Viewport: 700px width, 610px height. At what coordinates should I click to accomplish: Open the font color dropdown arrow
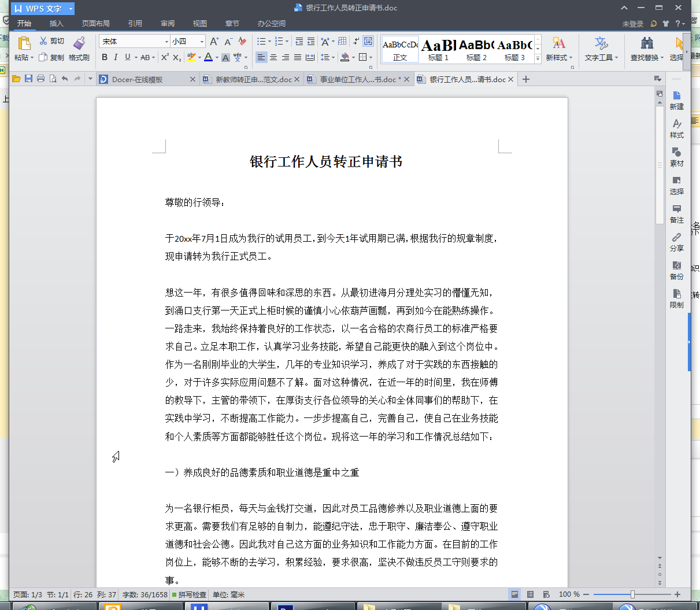[216, 57]
